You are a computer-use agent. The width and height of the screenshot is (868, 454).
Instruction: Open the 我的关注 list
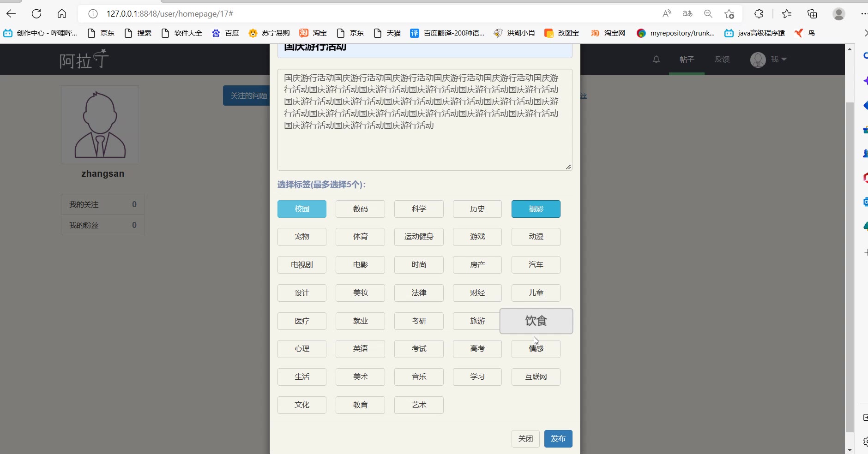pos(103,204)
